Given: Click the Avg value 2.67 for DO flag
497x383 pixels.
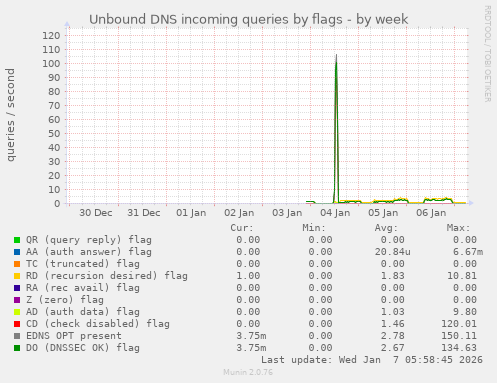Looking at the screenshot, I should (393, 348).
